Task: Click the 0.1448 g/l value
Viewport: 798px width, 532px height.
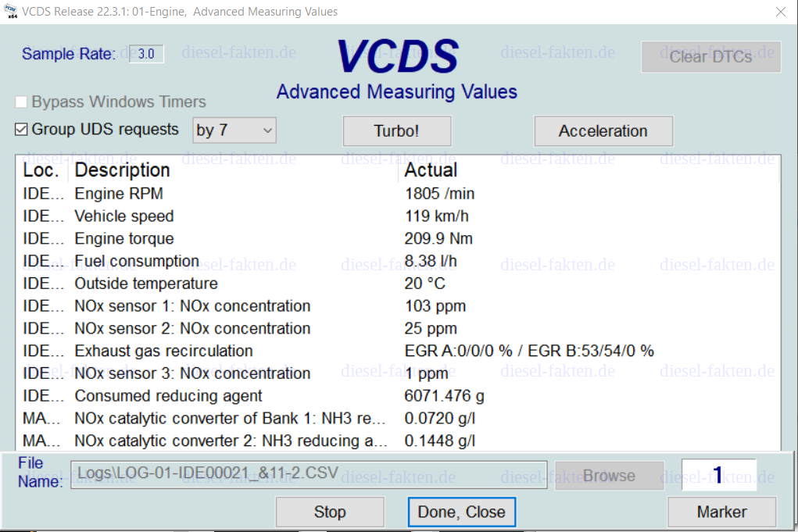Action: 440,441
